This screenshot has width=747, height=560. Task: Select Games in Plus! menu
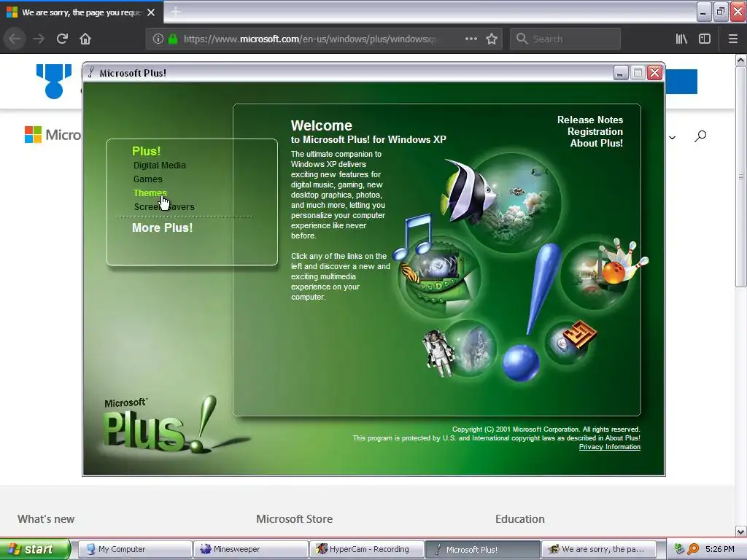point(147,179)
